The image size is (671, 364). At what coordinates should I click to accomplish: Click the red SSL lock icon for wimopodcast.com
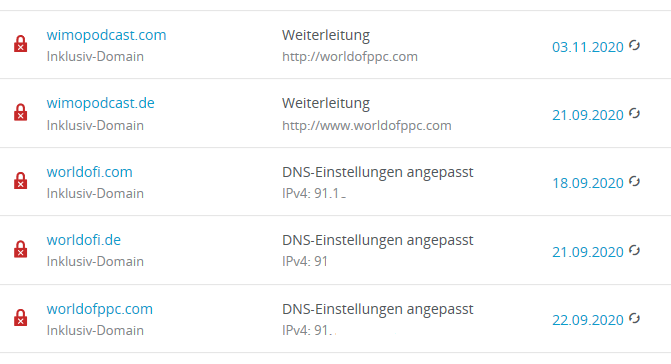tap(21, 44)
